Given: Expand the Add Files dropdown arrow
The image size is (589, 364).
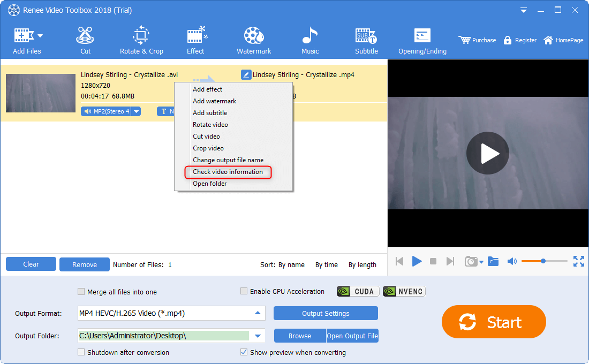Looking at the screenshot, I should pos(40,36).
